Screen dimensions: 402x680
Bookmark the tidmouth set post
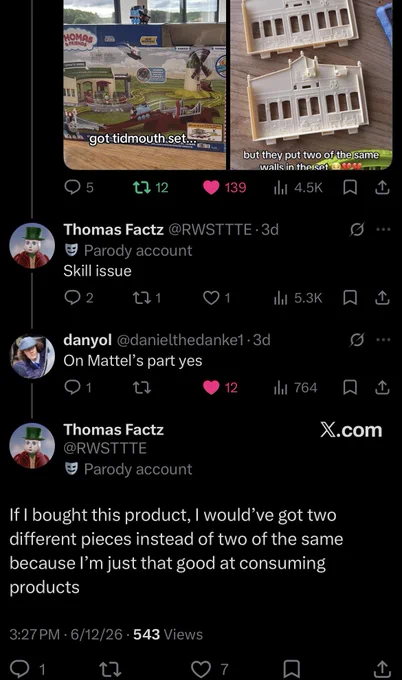350,187
